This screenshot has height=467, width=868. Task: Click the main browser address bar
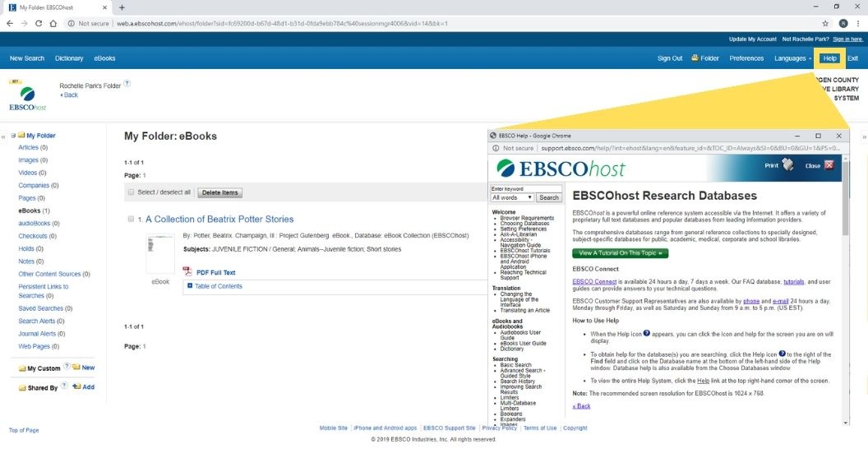(443, 23)
